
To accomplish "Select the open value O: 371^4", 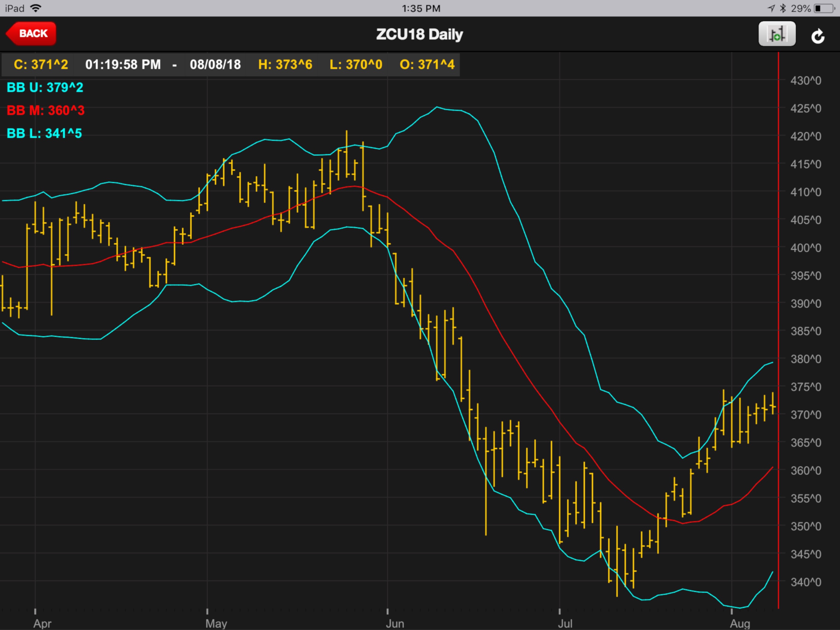I will [427, 65].
